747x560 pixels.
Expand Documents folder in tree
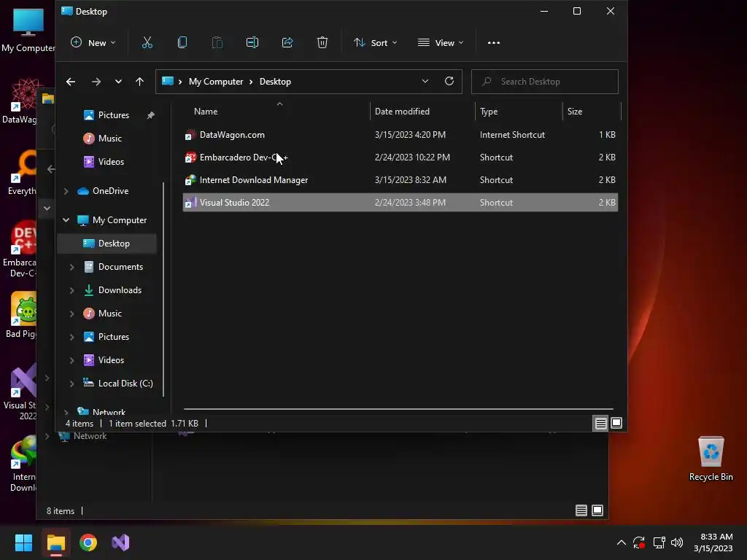point(72,267)
